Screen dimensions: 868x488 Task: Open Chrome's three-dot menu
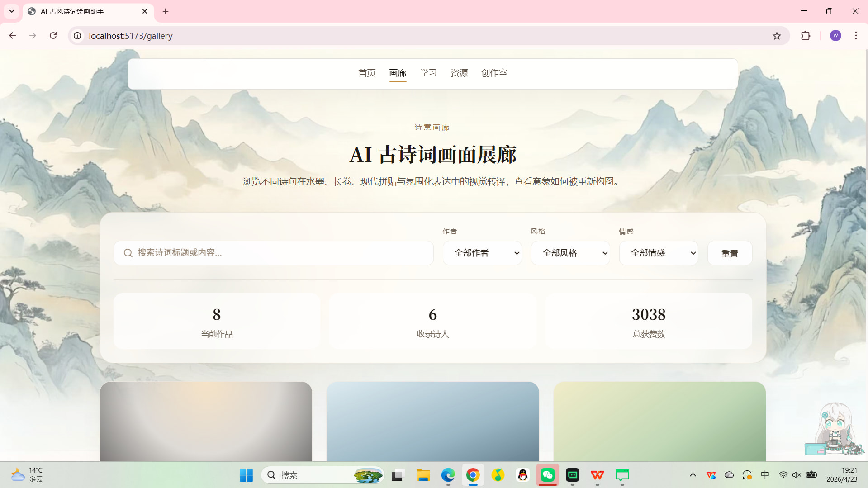pos(856,36)
